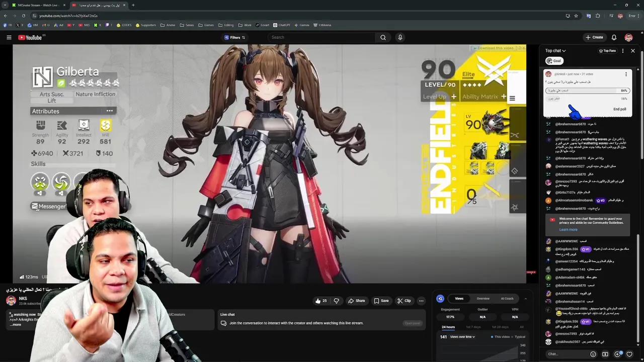Click the vidIQ logo icon
The height and width of the screenshot is (362, 644).
[x=440, y=299]
